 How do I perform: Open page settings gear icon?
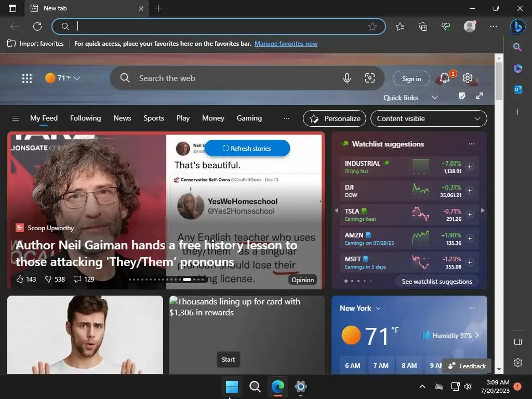468,78
